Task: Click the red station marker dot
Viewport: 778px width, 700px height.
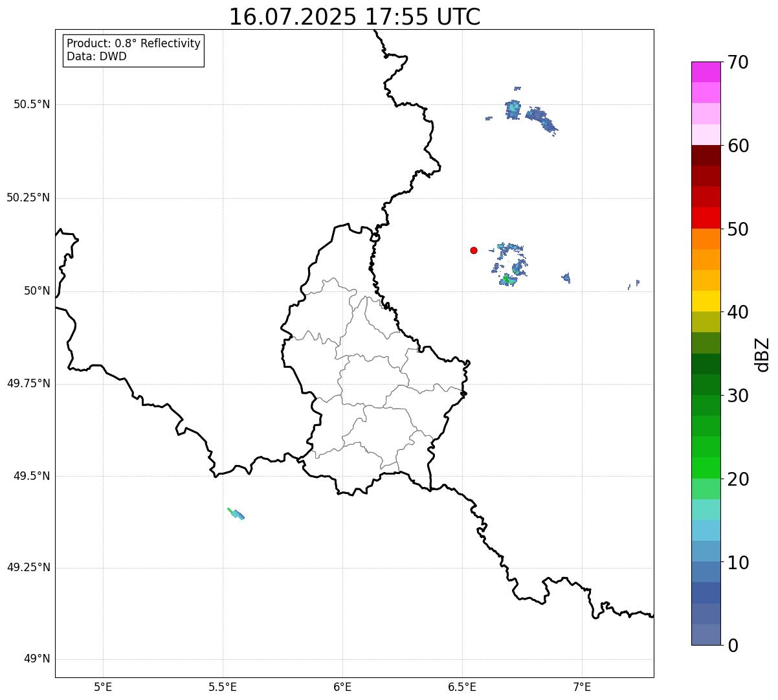Action: (x=474, y=250)
